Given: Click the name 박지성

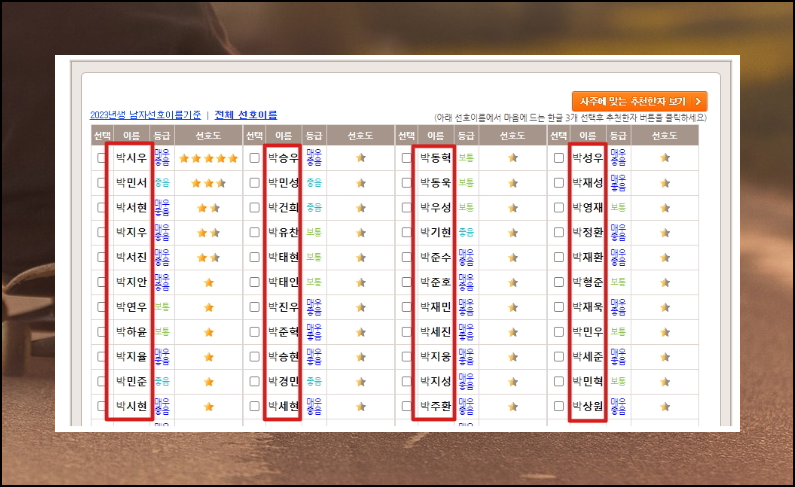Looking at the screenshot, I should coord(436,382).
